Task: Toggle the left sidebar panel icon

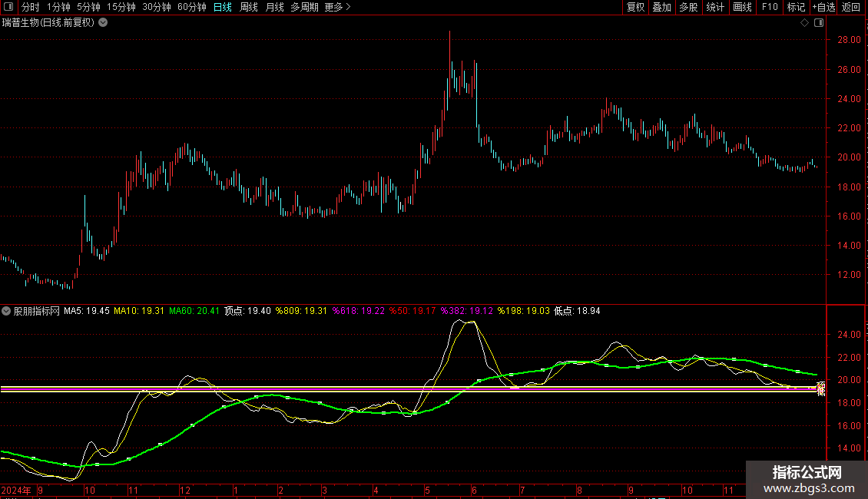Action: (8, 7)
